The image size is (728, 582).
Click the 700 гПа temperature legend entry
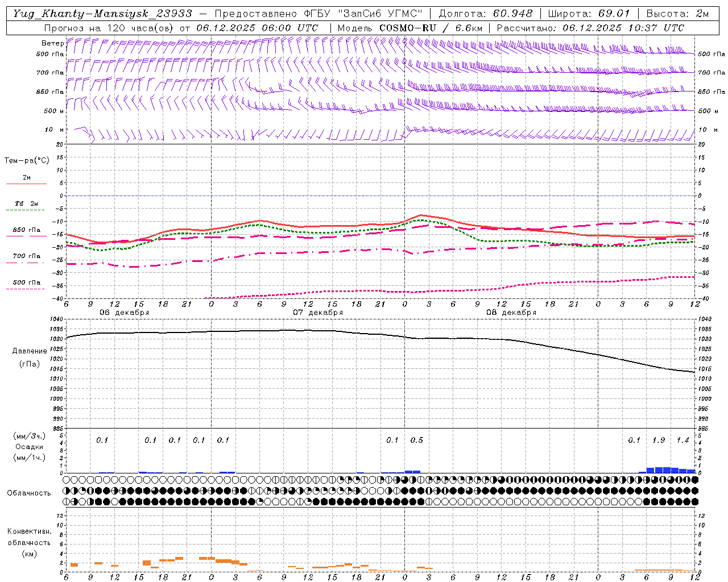(x=26, y=256)
